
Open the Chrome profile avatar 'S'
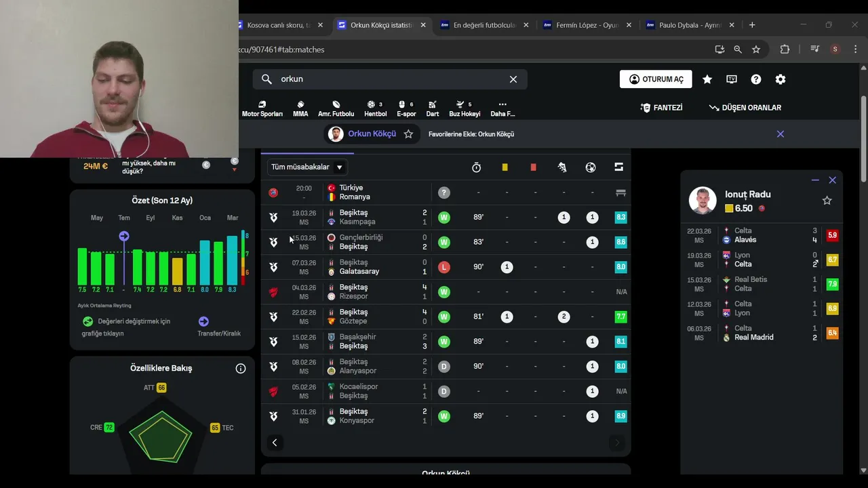835,49
